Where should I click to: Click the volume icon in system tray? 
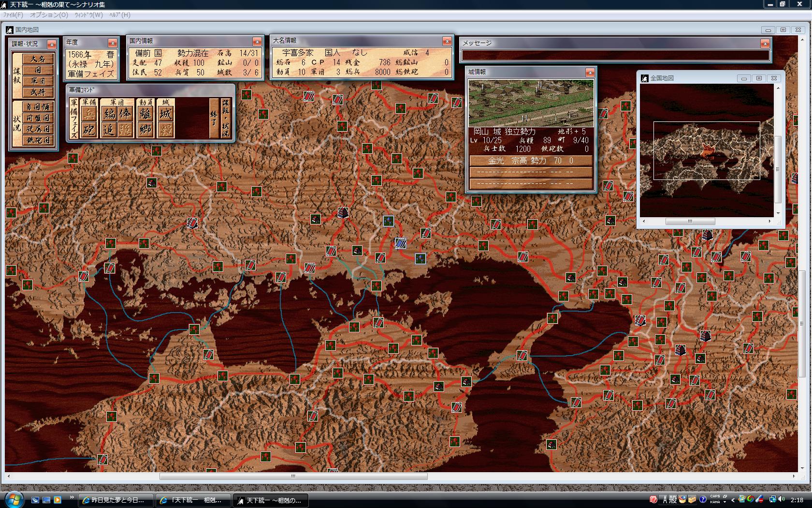point(782,499)
